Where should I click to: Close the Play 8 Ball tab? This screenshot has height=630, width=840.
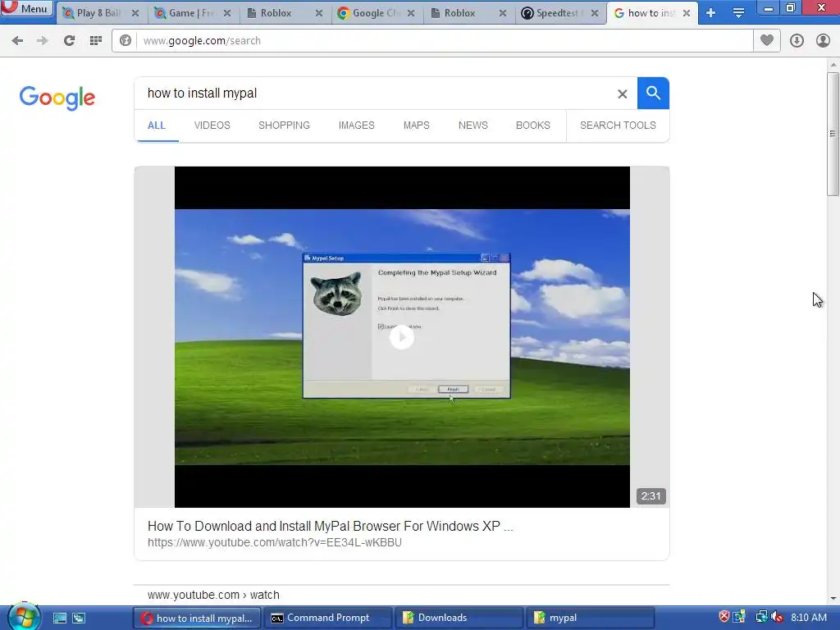[x=135, y=13]
